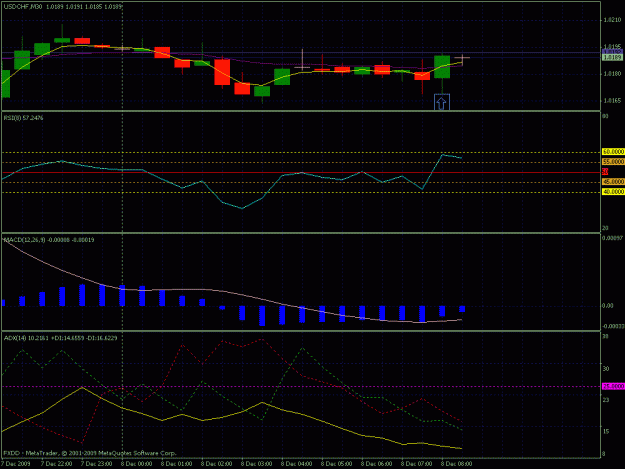This screenshot has height=469, width=625.
Task: Click the MACD scale value -0.00033
Action: [x=613, y=326]
